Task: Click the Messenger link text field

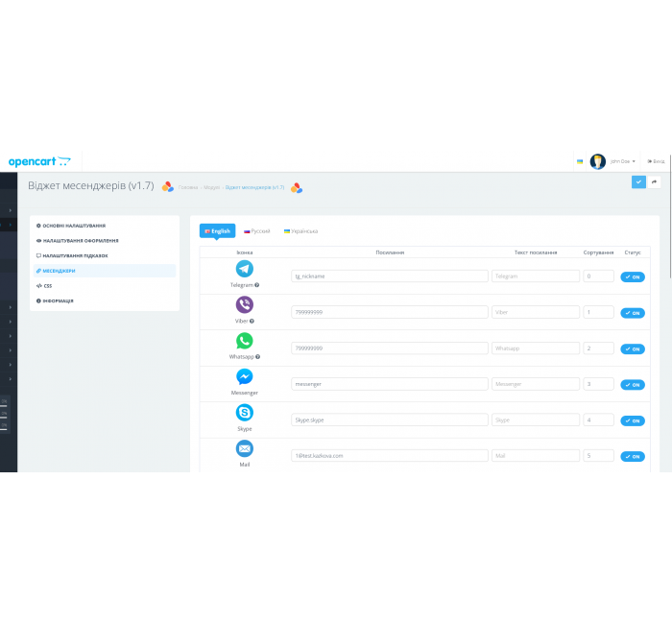Action: [x=536, y=384]
